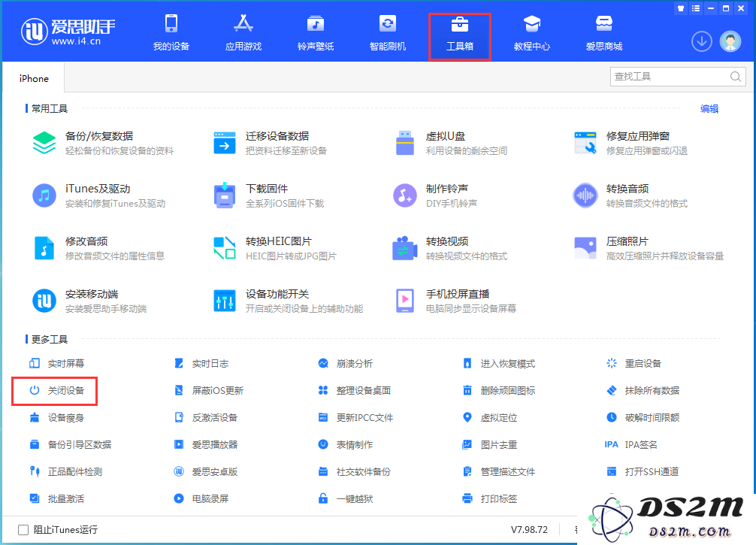756x545 pixels.
Task: Open the 正品配件检测 accessory check tool
Action: 65,471
